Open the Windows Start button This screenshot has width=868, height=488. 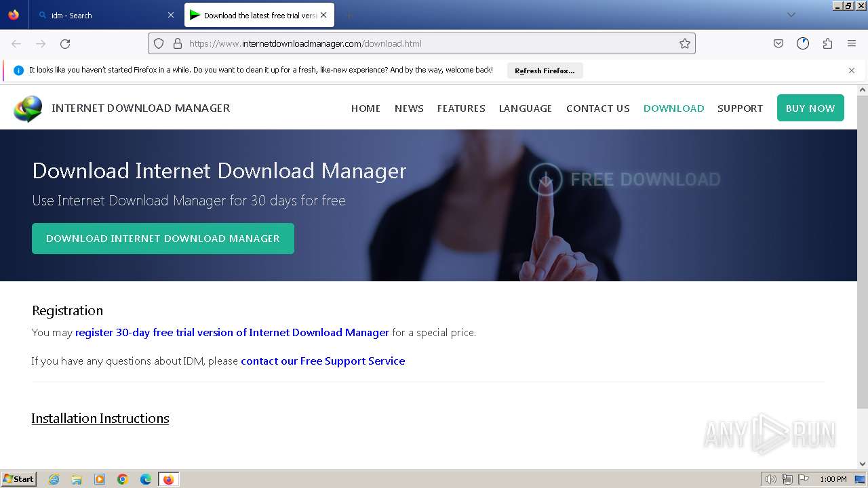(19, 479)
